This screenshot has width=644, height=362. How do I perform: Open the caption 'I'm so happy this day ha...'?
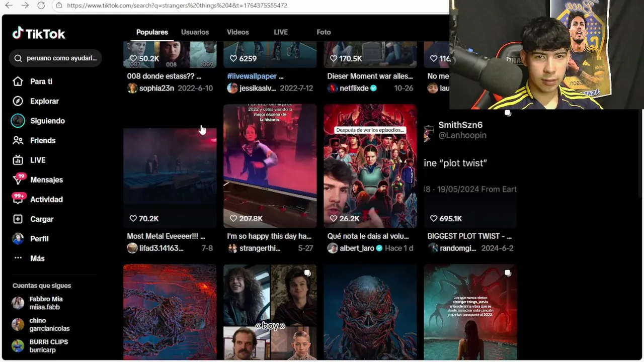pyautogui.click(x=269, y=236)
